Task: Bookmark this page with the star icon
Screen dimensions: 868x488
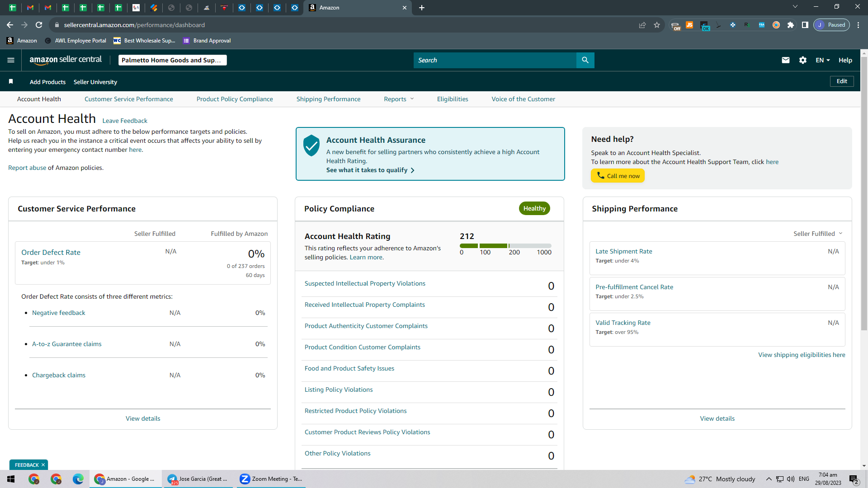Action: click(657, 25)
